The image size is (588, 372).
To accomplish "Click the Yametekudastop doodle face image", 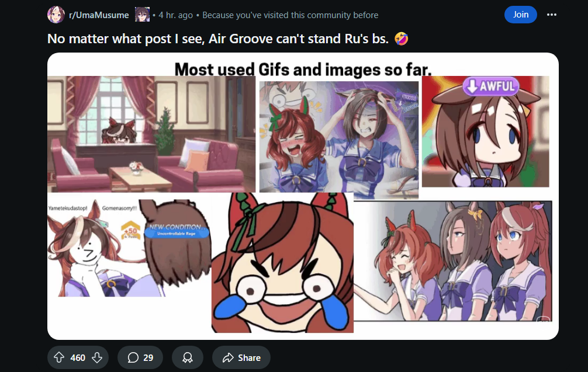I will (94, 248).
